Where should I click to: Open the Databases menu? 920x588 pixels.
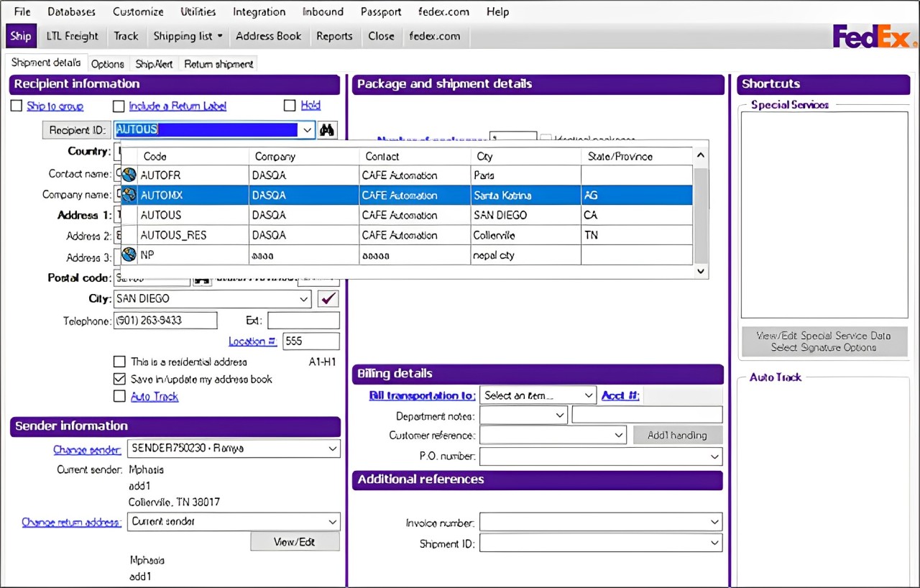pos(72,12)
